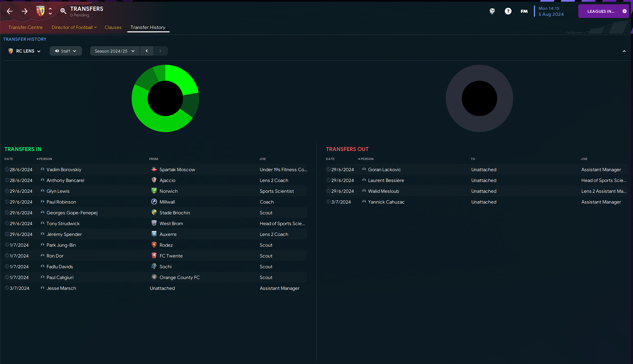Click the Millwall club badge
Viewport: 633px width, 364px height.
pos(154,202)
